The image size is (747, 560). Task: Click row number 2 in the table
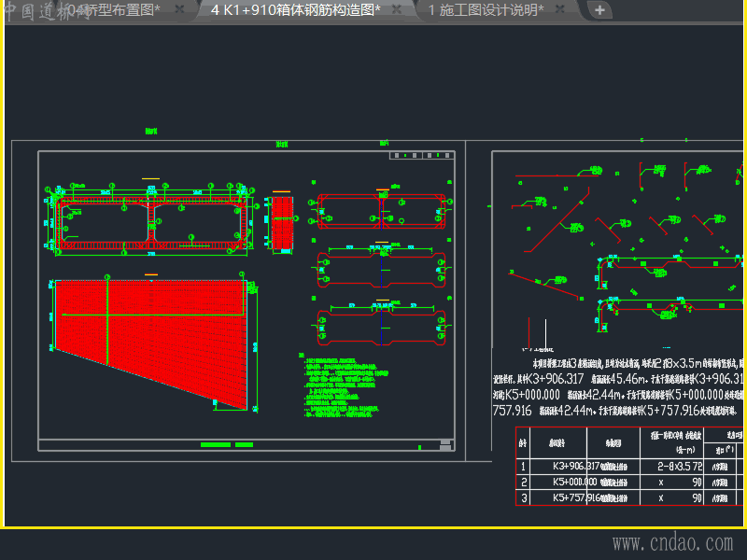tap(523, 482)
